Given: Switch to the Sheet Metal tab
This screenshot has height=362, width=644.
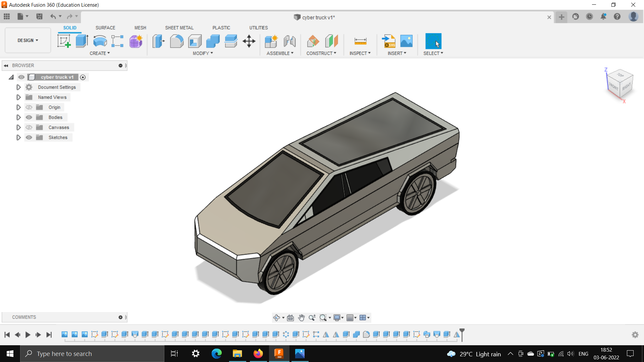Looking at the screenshot, I should pos(179,27).
